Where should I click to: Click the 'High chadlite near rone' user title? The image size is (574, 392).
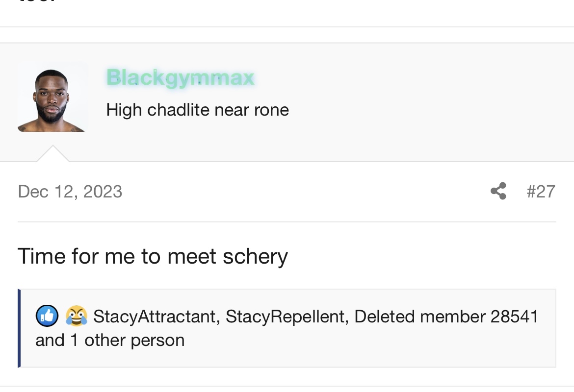[198, 110]
